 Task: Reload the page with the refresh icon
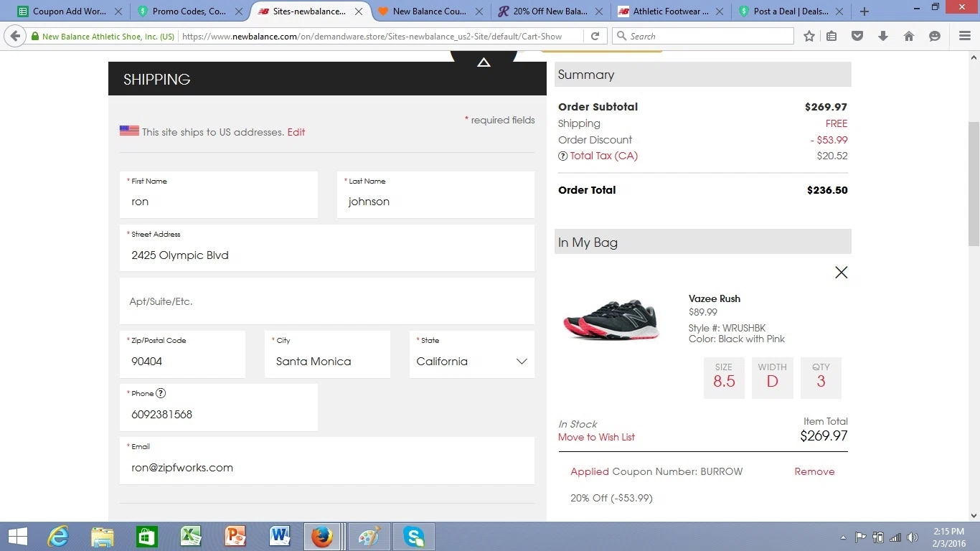point(595,36)
